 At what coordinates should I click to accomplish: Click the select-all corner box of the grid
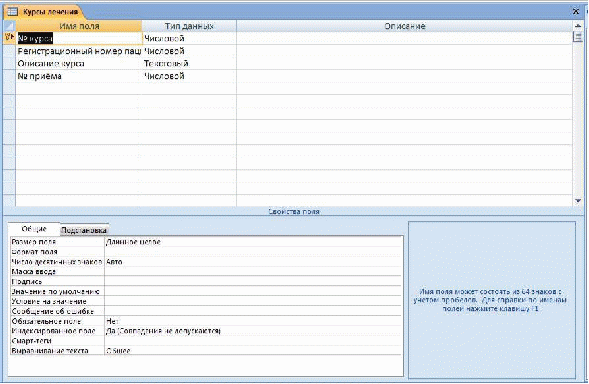tap(9, 26)
